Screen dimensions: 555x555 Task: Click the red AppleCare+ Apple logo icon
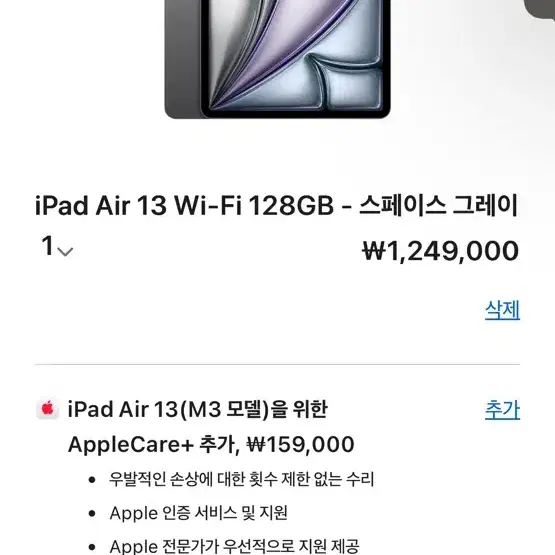click(47, 409)
